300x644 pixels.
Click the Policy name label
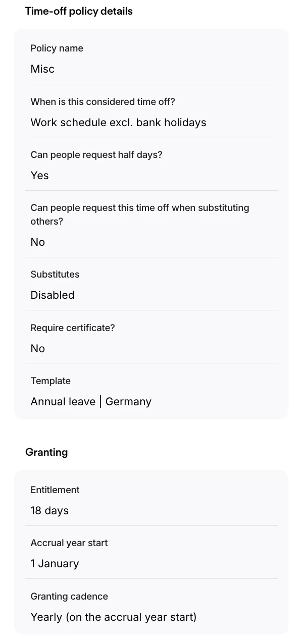pyautogui.click(x=57, y=48)
